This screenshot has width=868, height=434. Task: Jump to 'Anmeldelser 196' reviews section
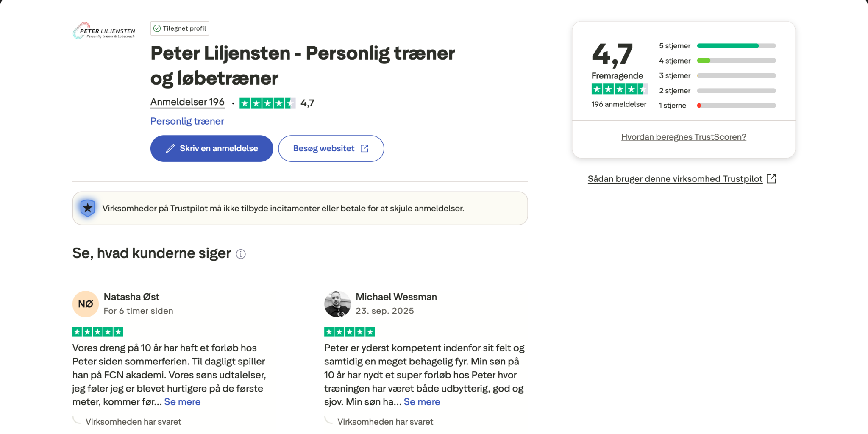187,102
